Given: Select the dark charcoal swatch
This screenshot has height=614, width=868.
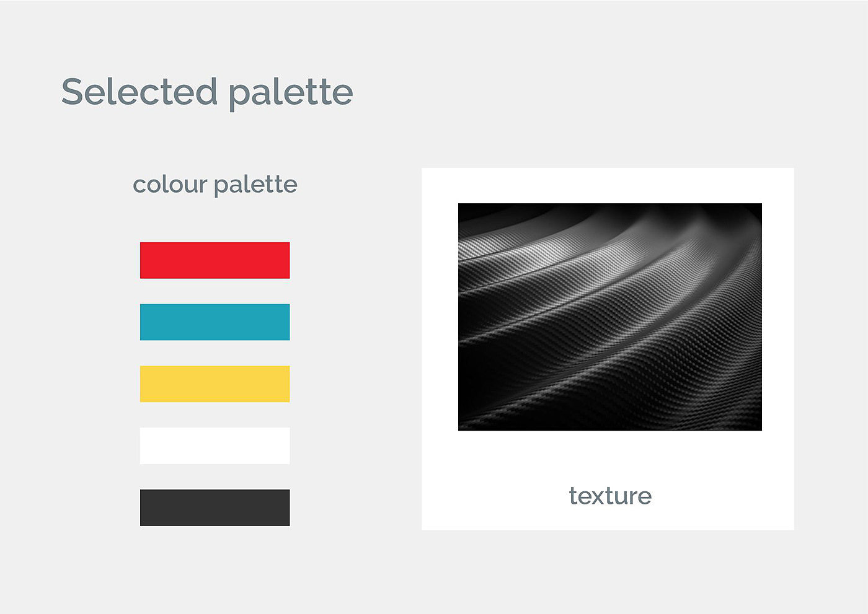Looking at the screenshot, I should point(215,507).
